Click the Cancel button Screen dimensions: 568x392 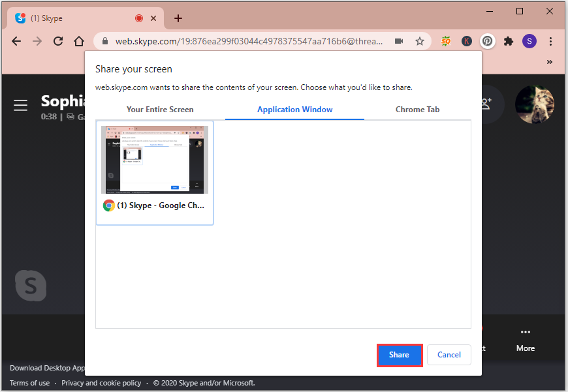click(449, 355)
